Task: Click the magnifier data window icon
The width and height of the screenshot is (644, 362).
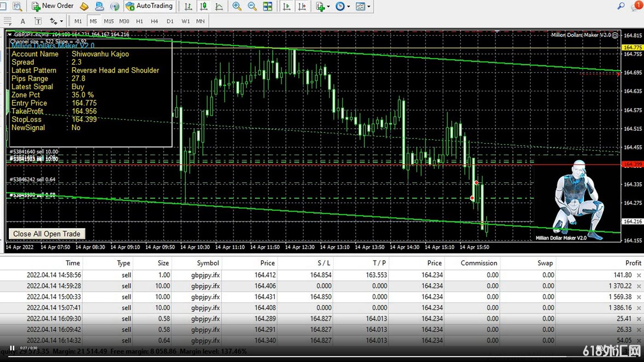Action: (x=17, y=6)
